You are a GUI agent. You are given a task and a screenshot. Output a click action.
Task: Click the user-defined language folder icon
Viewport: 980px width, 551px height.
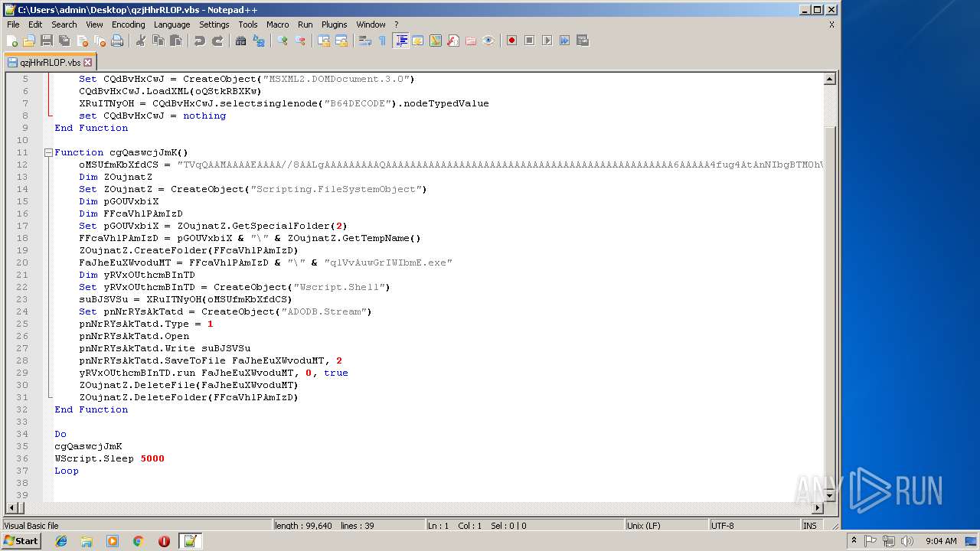coord(417,41)
